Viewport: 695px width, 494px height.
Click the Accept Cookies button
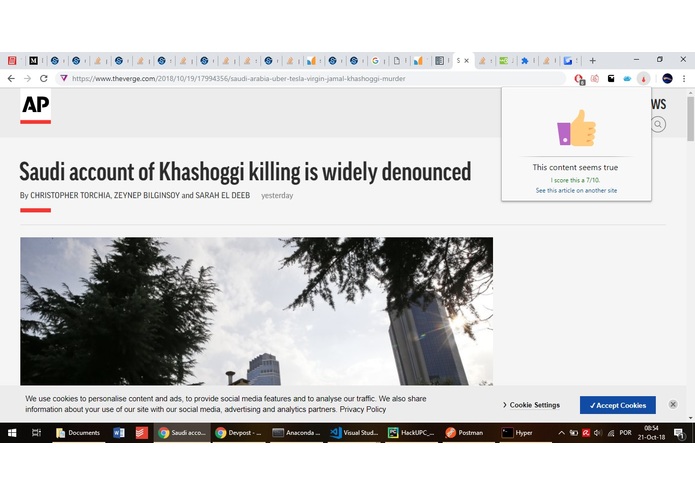pyautogui.click(x=618, y=405)
